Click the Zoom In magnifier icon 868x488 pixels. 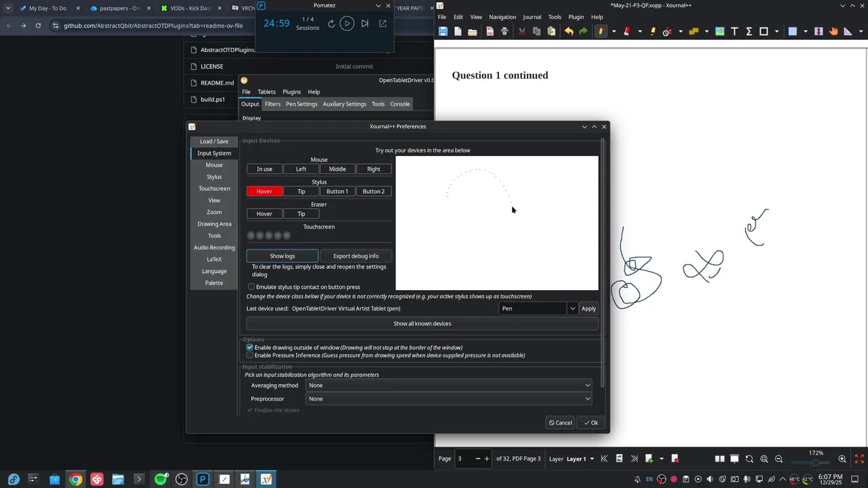pos(842,459)
